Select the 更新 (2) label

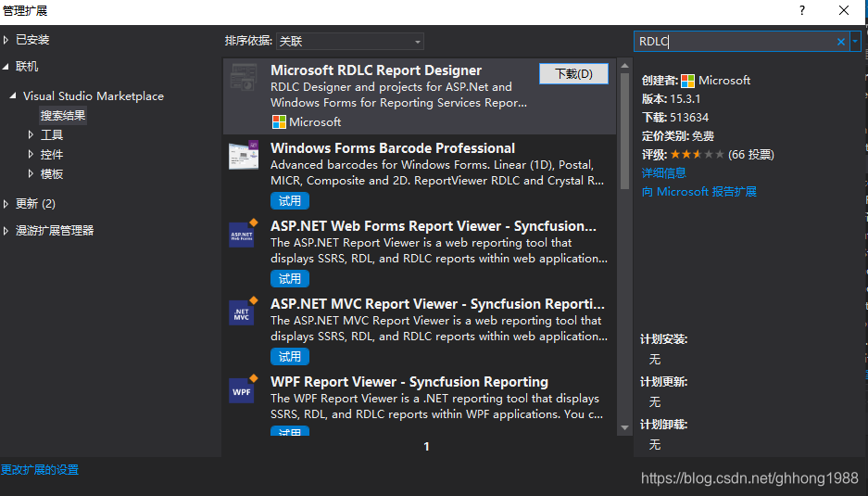[x=35, y=204]
